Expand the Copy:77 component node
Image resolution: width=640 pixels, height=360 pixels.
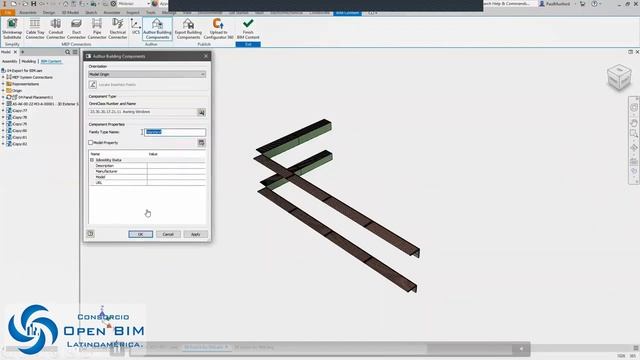[x=3, y=111]
